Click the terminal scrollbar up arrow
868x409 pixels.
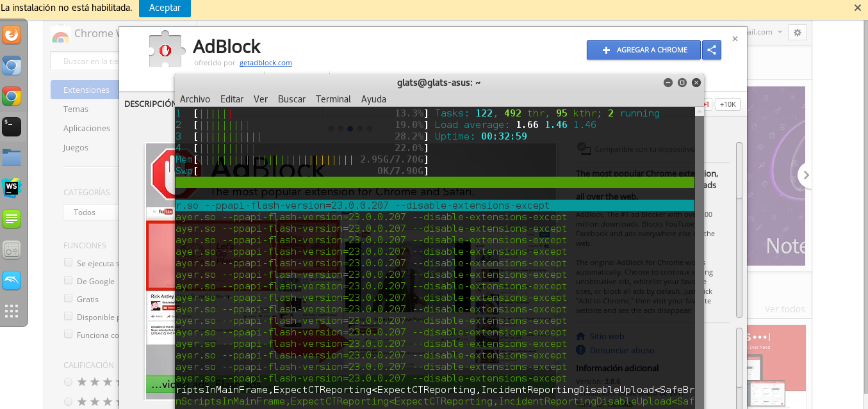click(x=699, y=110)
